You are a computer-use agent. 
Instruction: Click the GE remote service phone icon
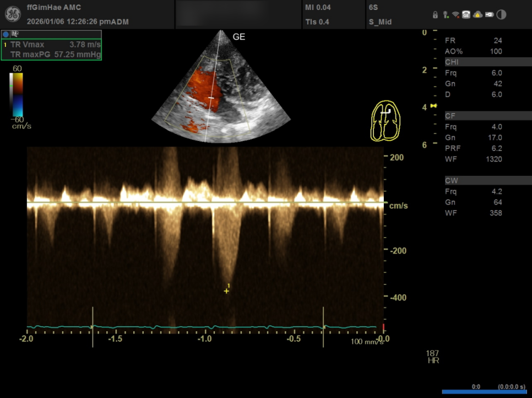[466, 15]
